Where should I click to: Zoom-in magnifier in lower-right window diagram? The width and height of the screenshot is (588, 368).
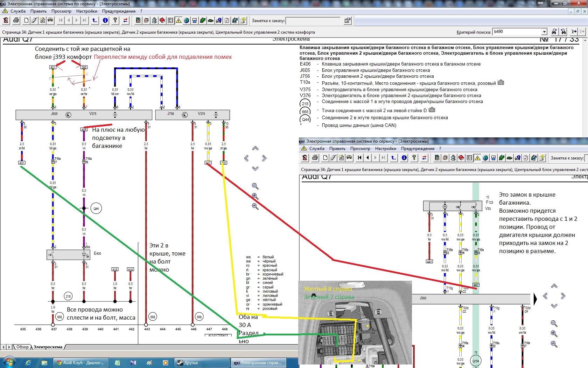[x=554, y=334]
